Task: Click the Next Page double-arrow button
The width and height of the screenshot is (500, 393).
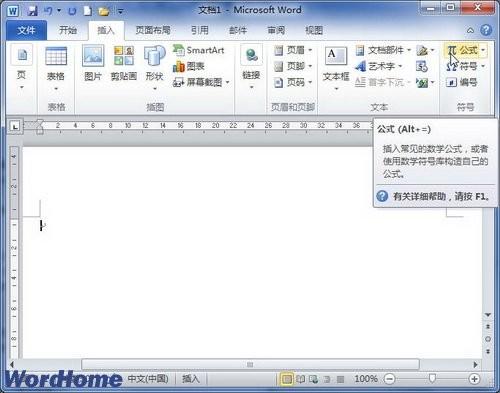Action: tap(488, 351)
